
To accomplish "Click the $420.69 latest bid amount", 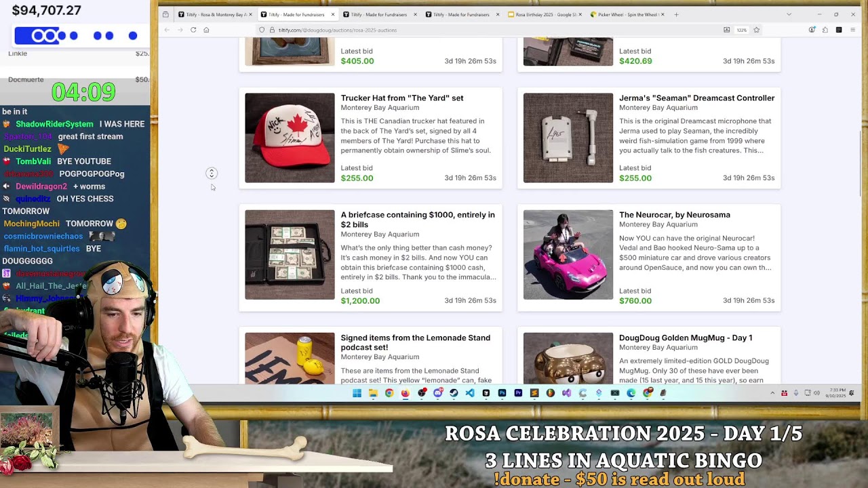I will pyautogui.click(x=635, y=61).
